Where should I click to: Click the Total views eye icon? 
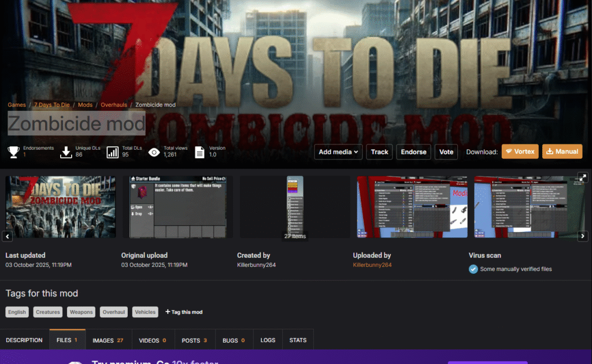tap(154, 152)
